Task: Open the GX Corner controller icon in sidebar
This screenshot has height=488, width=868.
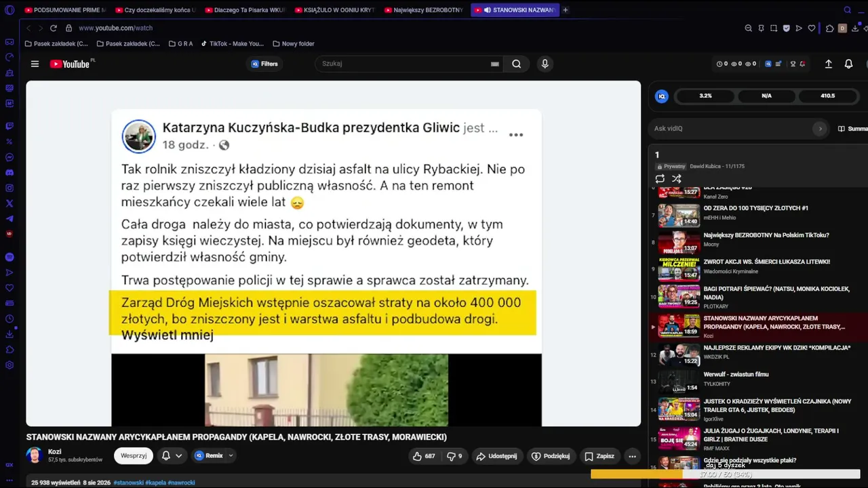Action: [x=9, y=42]
